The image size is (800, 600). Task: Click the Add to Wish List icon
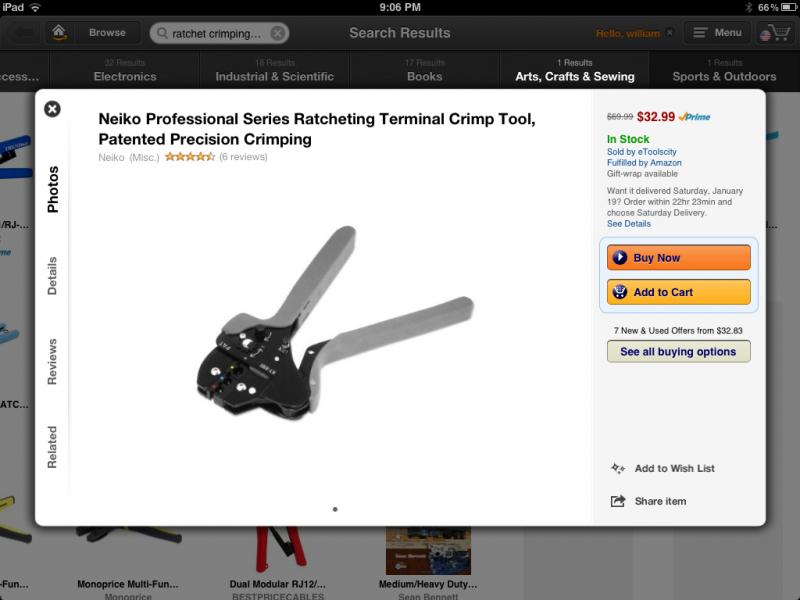[x=618, y=468]
